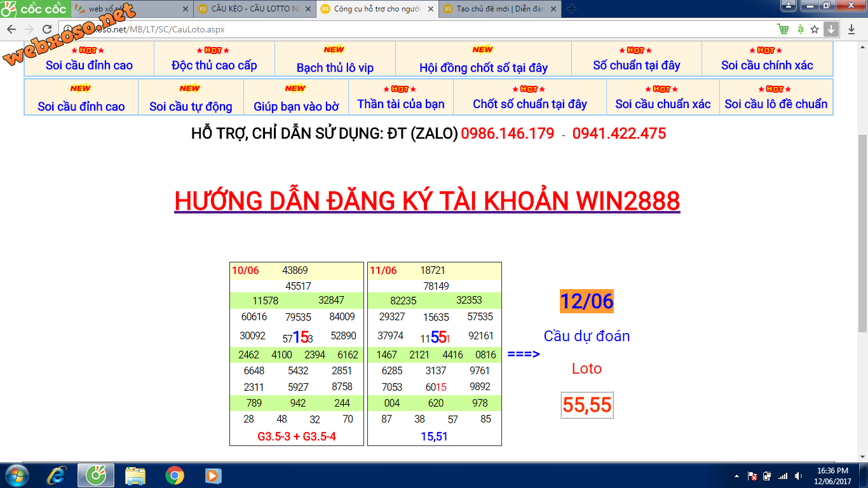Open the taskbar clock showing 16:36 PM
Screen dimensions: 868x488
(x=832, y=476)
